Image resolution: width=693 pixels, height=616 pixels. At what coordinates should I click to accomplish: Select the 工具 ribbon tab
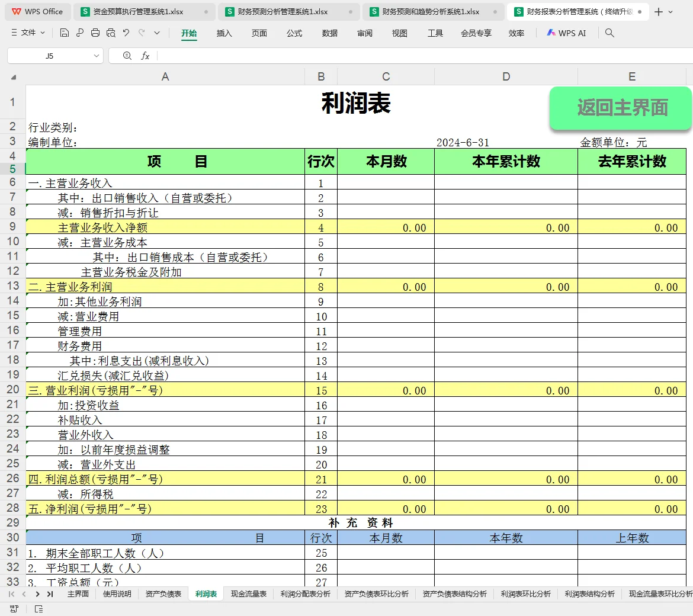point(435,33)
